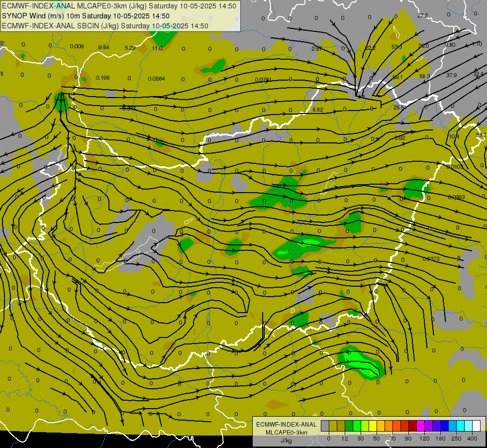The height and width of the screenshot is (448, 487).
Task: Click the MLCAPE0-3km title line in header
Action: pyautogui.click(x=119, y=6)
